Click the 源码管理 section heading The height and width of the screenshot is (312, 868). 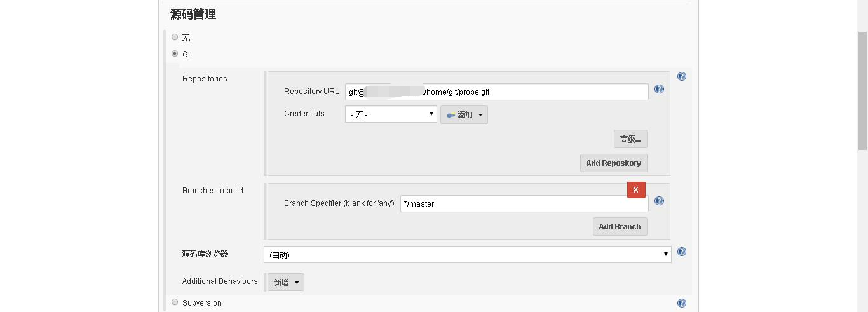pyautogui.click(x=193, y=15)
